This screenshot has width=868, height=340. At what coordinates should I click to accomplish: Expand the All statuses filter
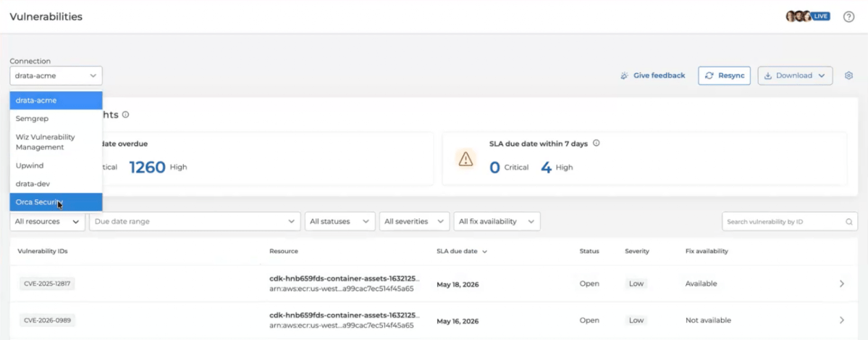340,221
